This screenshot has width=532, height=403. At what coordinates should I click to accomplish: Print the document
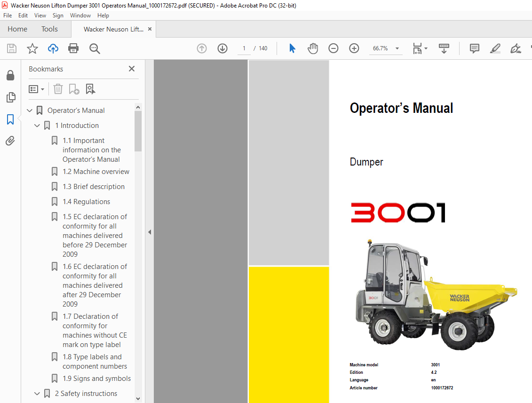tap(73, 48)
